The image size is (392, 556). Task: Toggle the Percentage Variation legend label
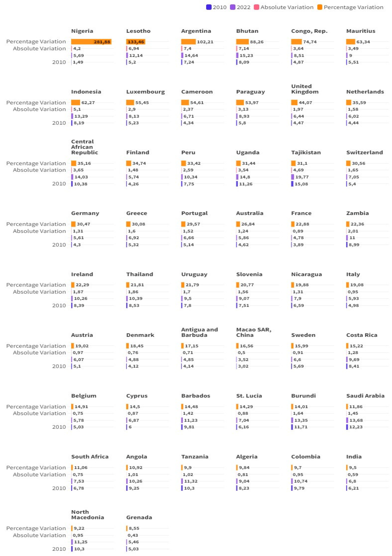point(353,7)
